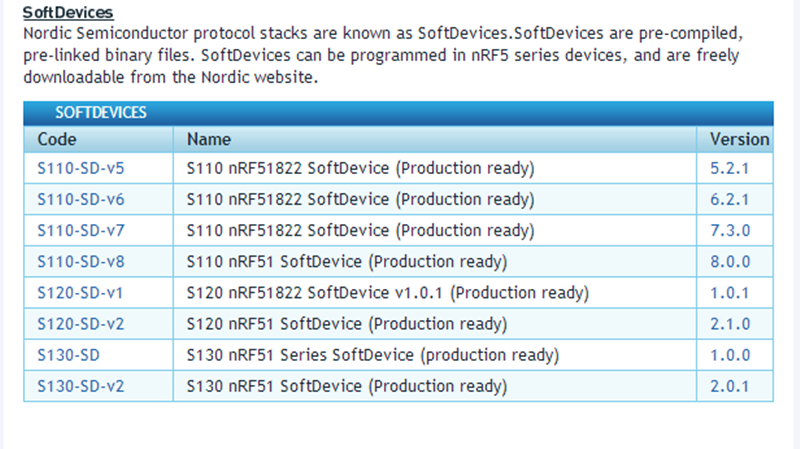Open the S130-SD code link
Viewport: 800px width, 449px height.
pos(68,355)
